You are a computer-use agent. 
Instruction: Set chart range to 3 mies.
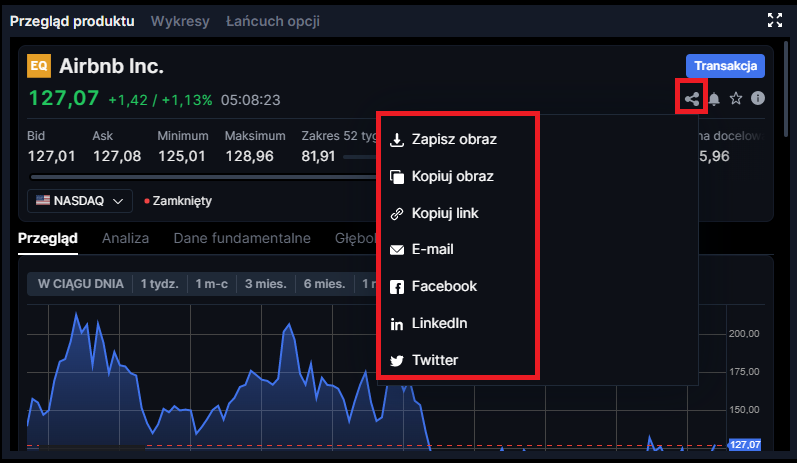pyautogui.click(x=266, y=284)
